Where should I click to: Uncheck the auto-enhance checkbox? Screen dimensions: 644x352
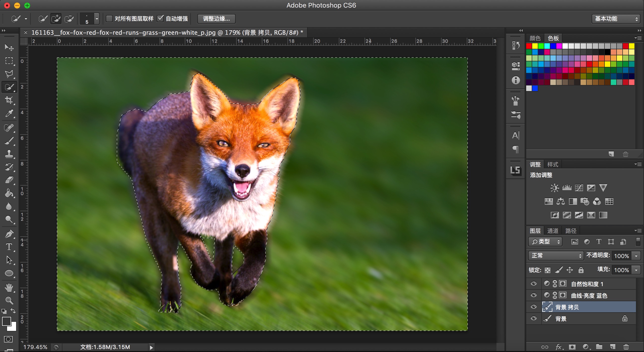(x=160, y=19)
